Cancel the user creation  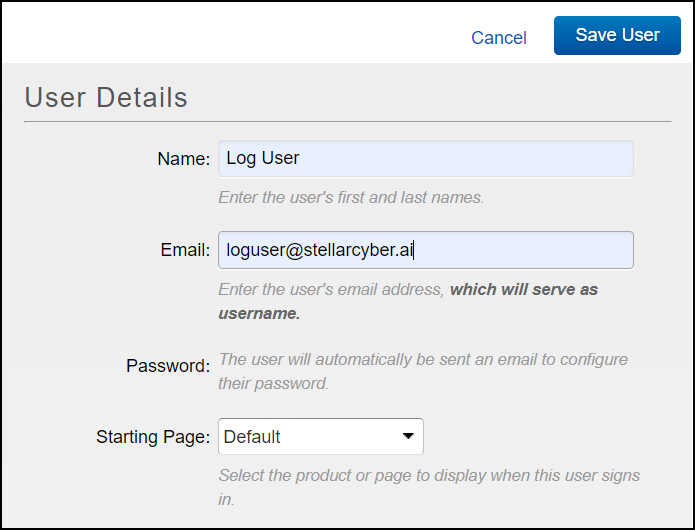pyautogui.click(x=498, y=38)
